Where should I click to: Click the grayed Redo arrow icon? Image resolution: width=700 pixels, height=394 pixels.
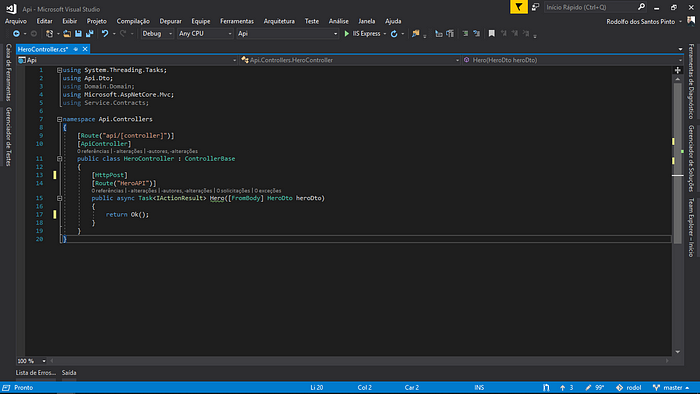tap(123, 33)
